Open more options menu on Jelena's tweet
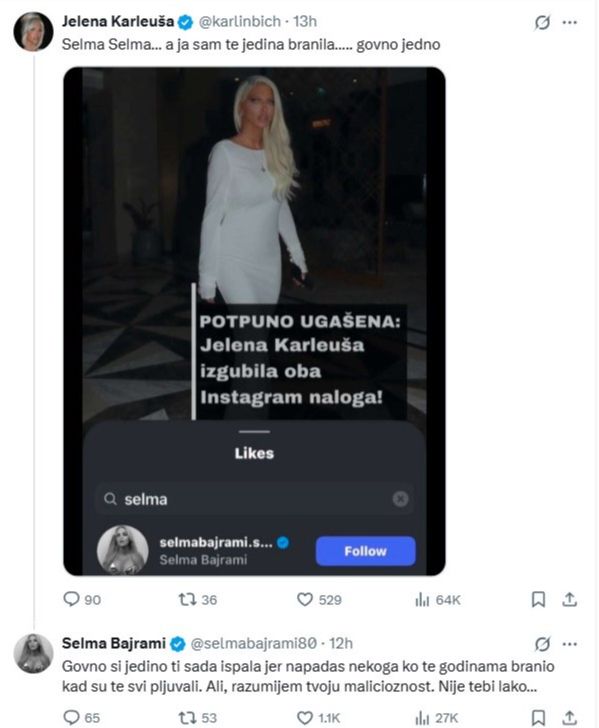This screenshot has width=599, height=728. pyautogui.click(x=570, y=22)
